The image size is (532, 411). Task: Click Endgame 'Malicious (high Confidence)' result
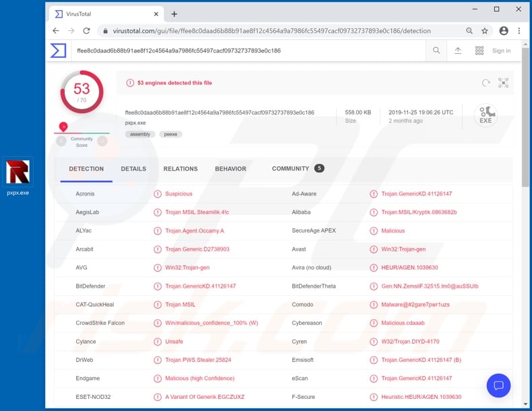pos(199,378)
